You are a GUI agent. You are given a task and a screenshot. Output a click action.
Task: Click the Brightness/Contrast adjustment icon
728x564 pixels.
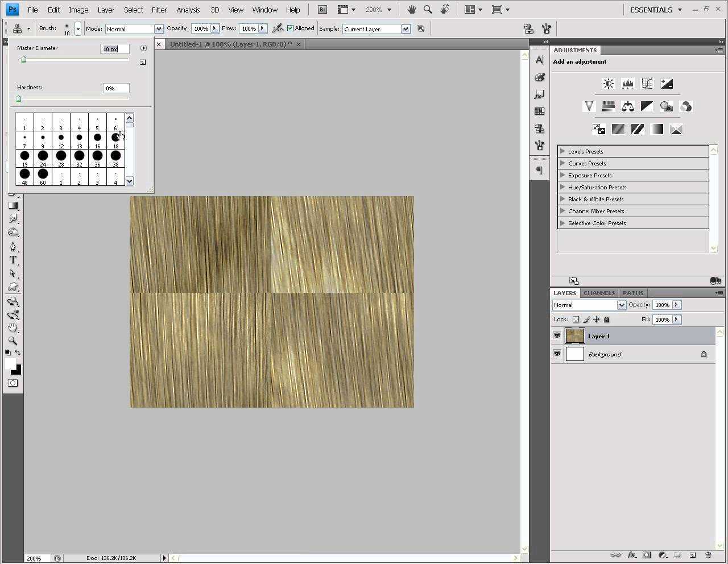point(609,84)
